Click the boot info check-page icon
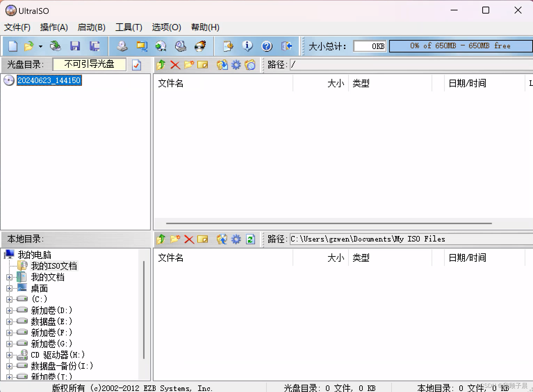Viewport: 533px width, 392px height. [137, 65]
